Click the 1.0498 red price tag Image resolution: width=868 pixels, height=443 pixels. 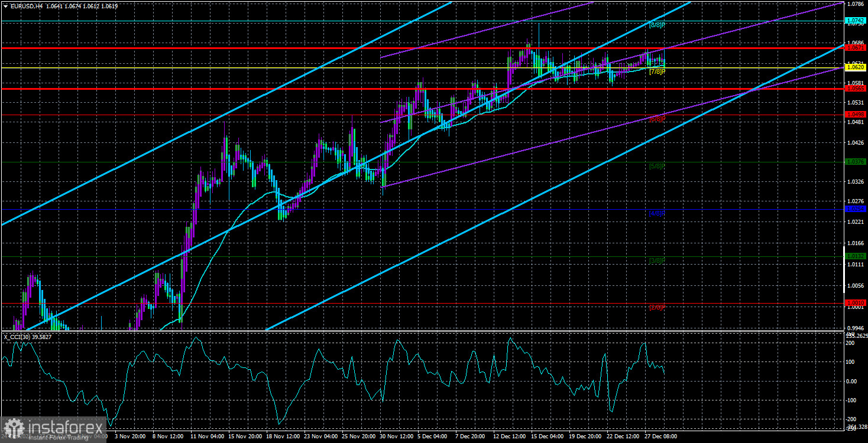(x=856, y=114)
